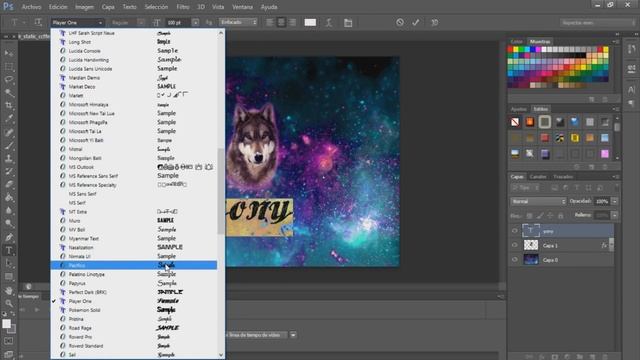The image size is (640, 360).
Task: Click the foreground color swatch
Action: pos(6,324)
